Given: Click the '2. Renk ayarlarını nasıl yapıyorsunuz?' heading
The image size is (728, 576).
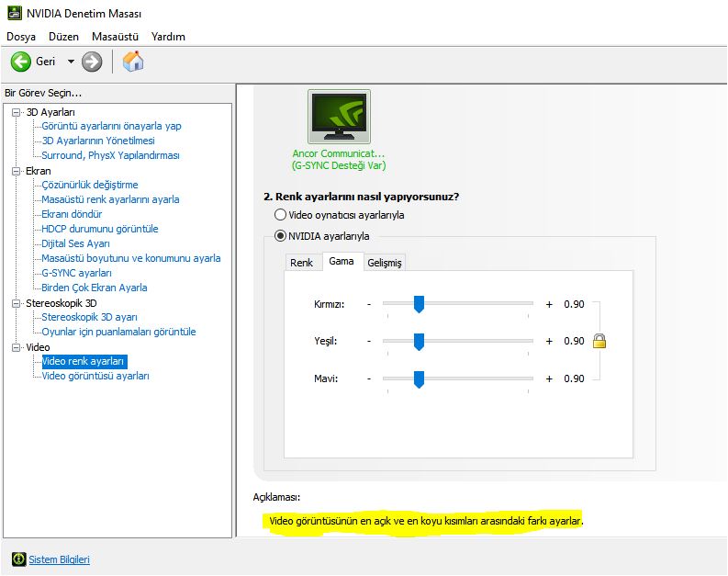Looking at the screenshot, I should click(x=361, y=197).
